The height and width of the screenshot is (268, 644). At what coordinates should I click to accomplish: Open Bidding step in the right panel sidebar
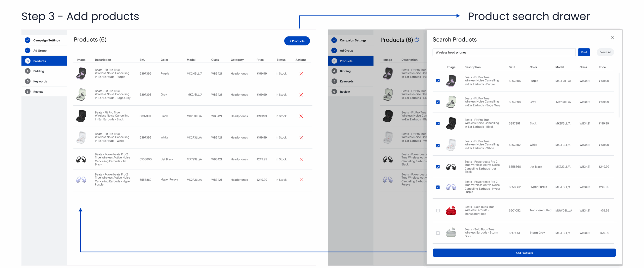(x=351, y=71)
